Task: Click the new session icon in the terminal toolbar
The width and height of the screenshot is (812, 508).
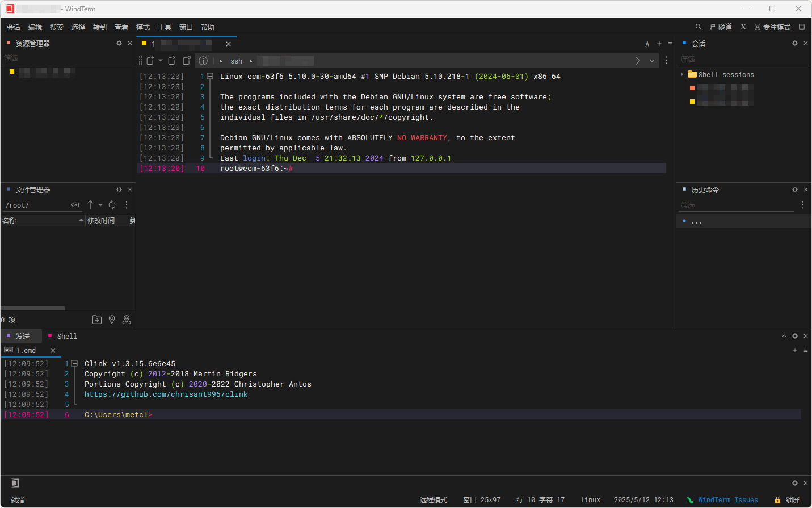Action: [x=150, y=61]
